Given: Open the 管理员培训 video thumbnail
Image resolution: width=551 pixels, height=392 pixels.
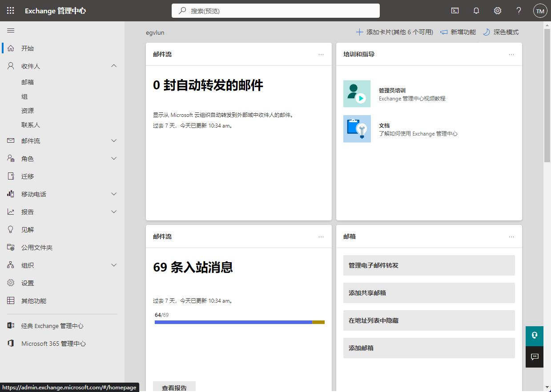Looking at the screenshot, I should [357, 94].
